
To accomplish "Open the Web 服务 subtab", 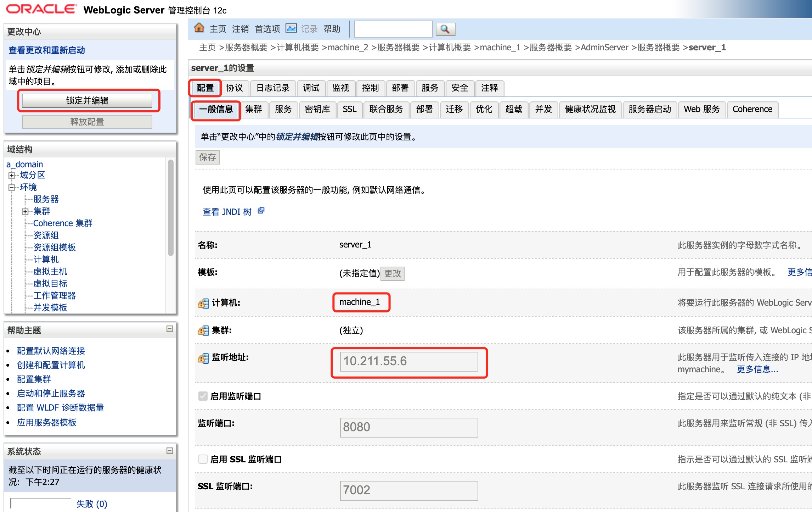I will tap(702, 109).
